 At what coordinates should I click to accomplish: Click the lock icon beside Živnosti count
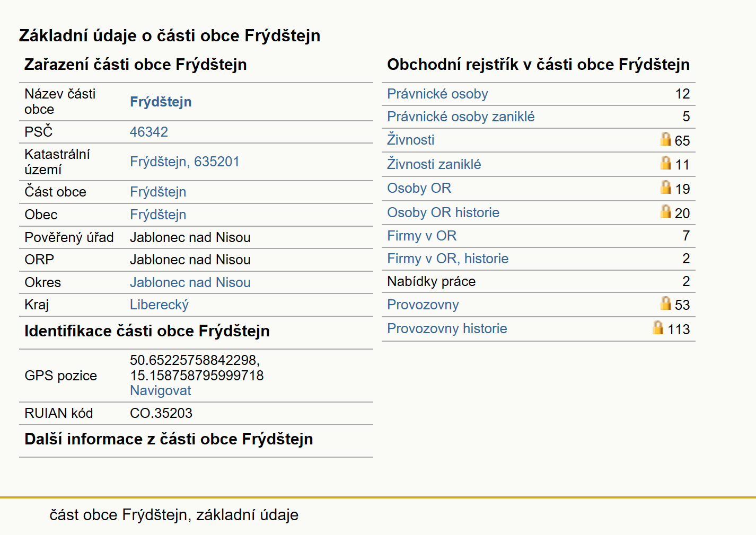(666, 139)
